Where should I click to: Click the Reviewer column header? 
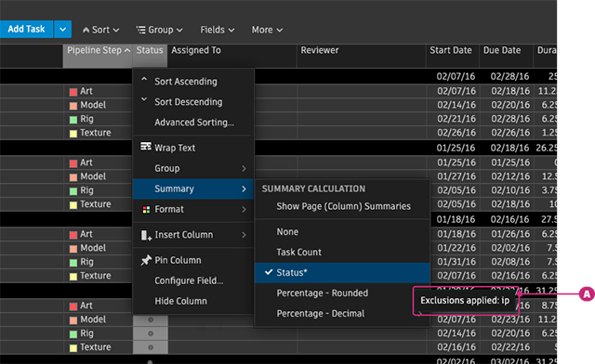[x=362, y=56]
